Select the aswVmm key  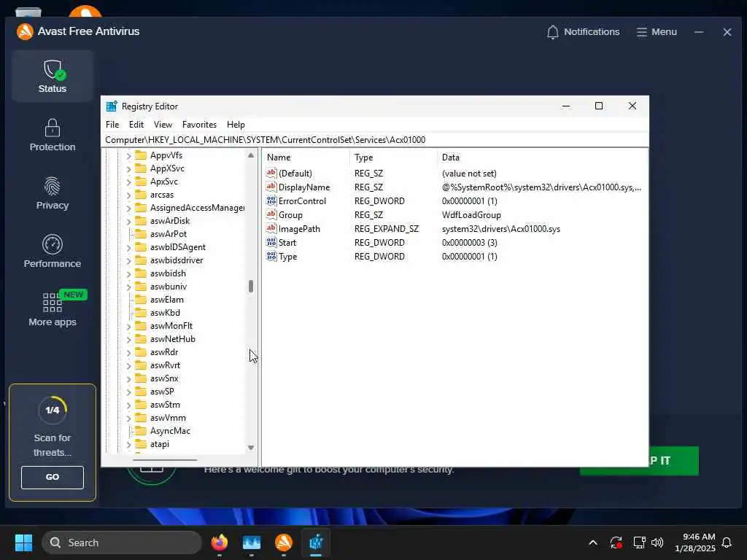(168, 418)
